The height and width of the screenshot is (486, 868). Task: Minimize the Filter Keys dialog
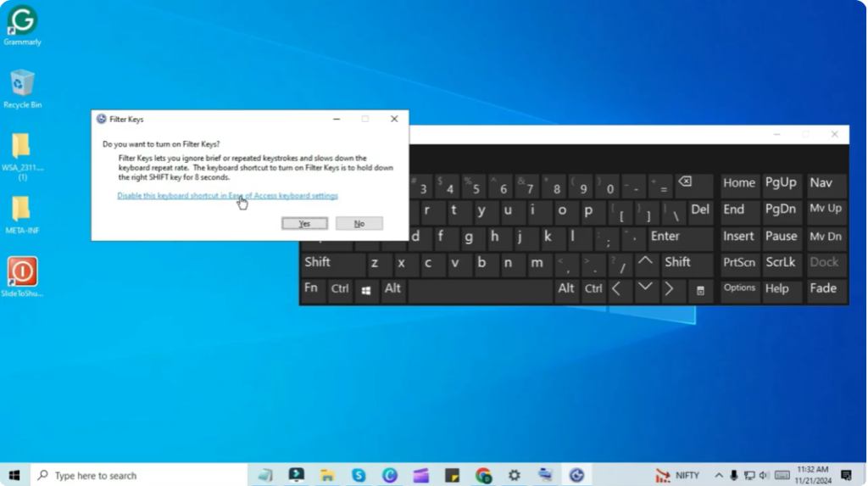[337, 119]
